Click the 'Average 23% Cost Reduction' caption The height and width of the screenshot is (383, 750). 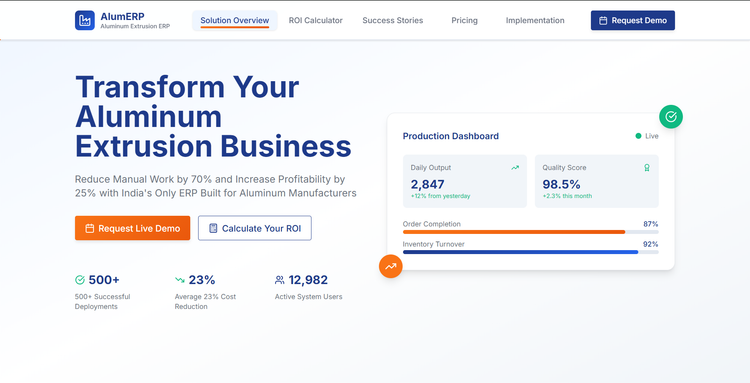point(205,302)
